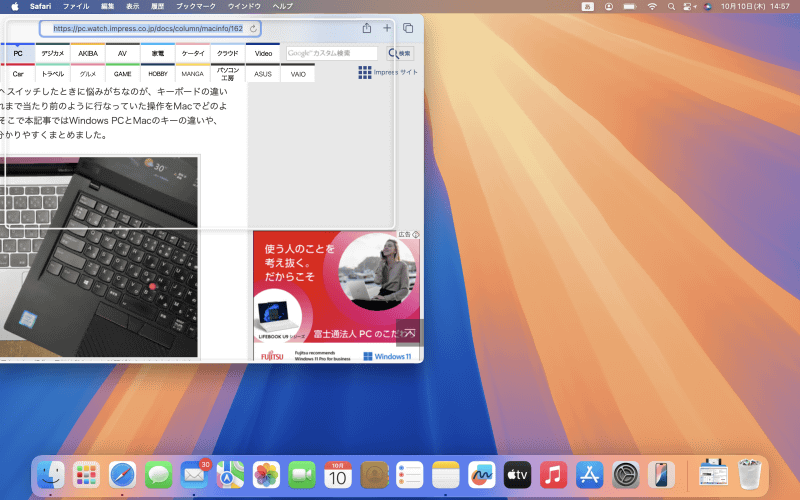This screenshot has width=800, height=500.
Task: Open the ヘルプ menu
Action: pos(283,7)
